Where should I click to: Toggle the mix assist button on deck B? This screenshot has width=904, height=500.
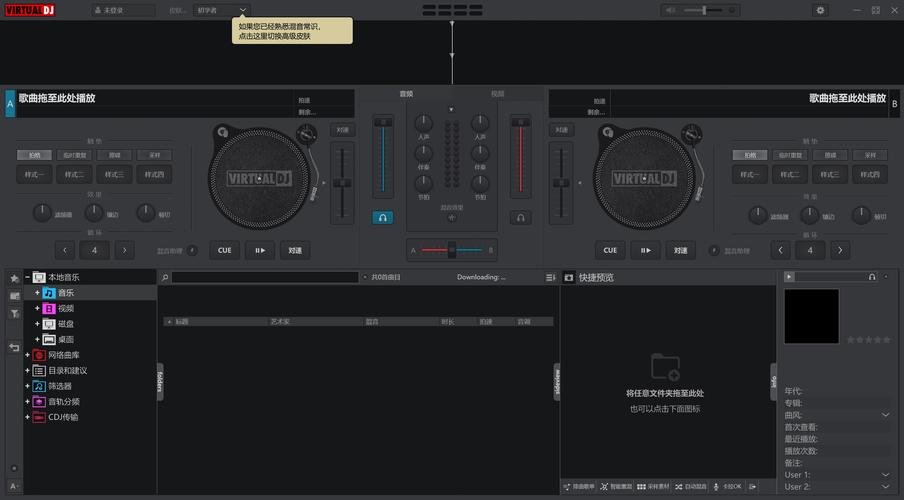(714, 250)
